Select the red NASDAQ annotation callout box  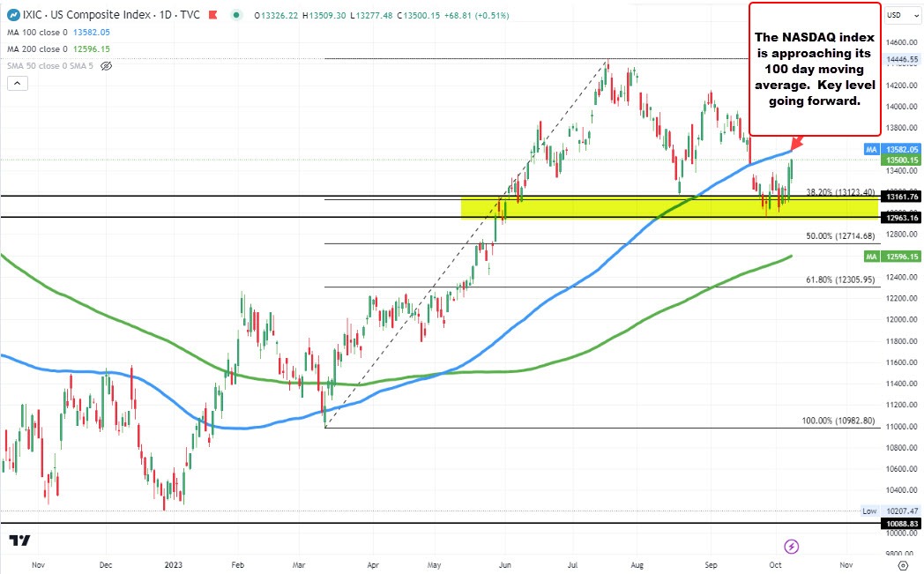tap(813, 70)
